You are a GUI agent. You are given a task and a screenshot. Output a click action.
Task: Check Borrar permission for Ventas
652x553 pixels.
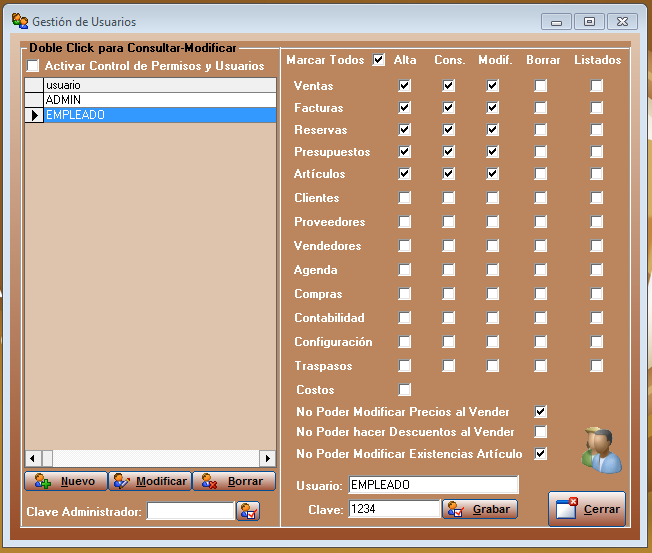coord(541,86)
